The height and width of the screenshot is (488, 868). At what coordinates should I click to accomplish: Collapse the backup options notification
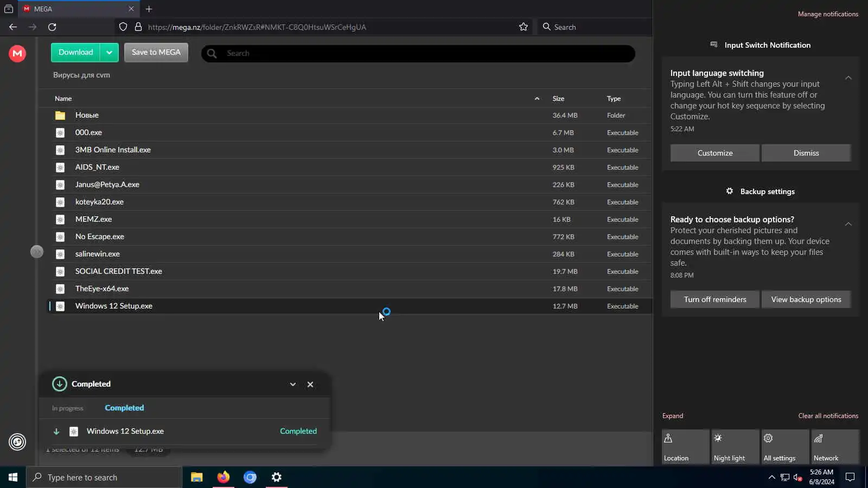[x=848, y=224]
